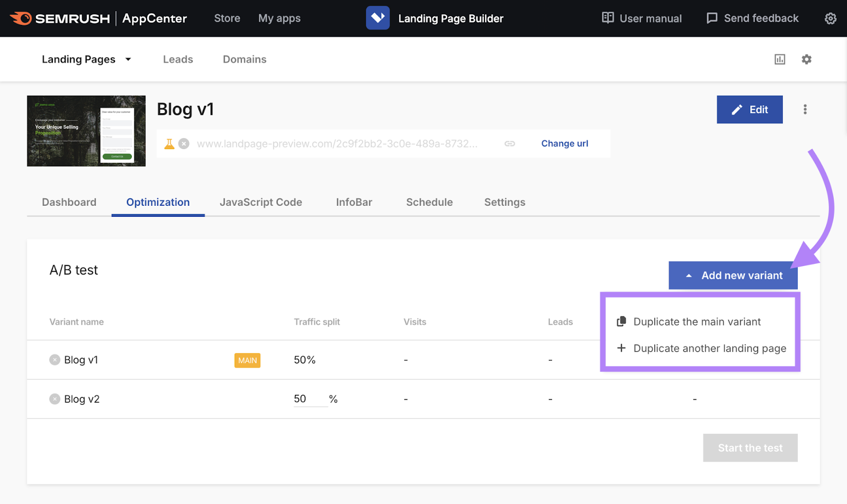Click the Edit button for Blog v1
The image size is (847, 504).
click(x=749, y=109)
